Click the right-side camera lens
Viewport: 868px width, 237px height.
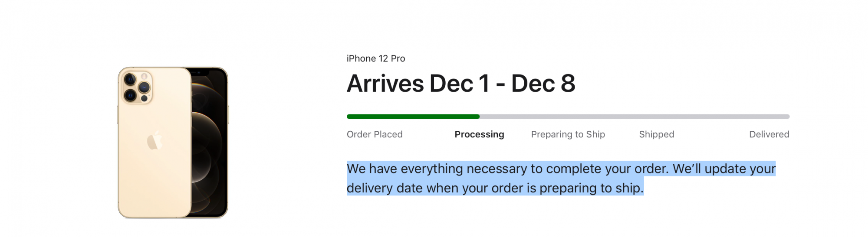coord(144,88)
